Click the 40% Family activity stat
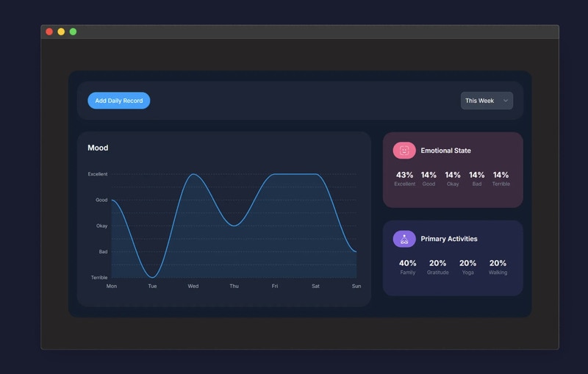The width and height of the screenshot is (588, 374). click(408, 267)
